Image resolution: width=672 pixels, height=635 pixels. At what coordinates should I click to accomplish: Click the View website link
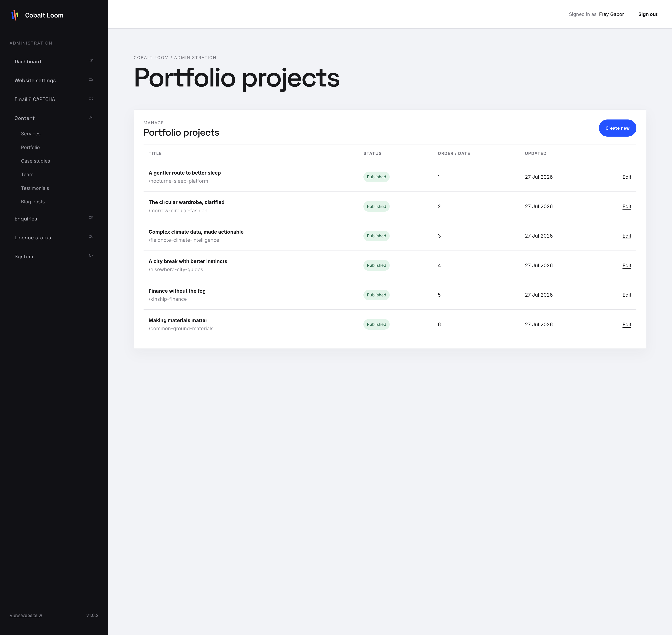click(26, 615)
